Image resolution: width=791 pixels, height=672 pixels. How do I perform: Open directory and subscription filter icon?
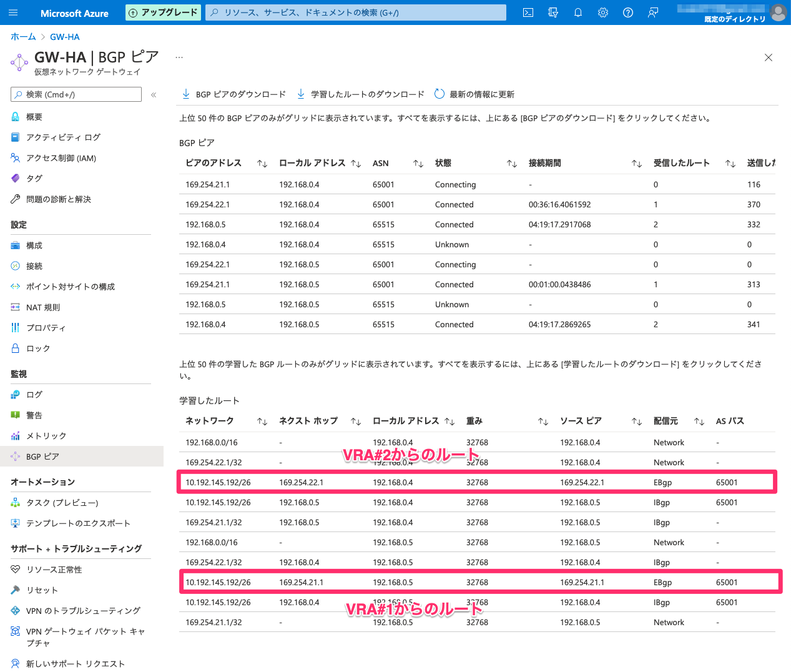(553, 12)
